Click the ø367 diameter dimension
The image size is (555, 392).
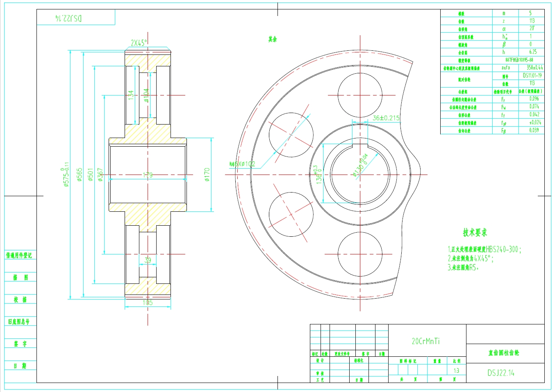point(100,174)
